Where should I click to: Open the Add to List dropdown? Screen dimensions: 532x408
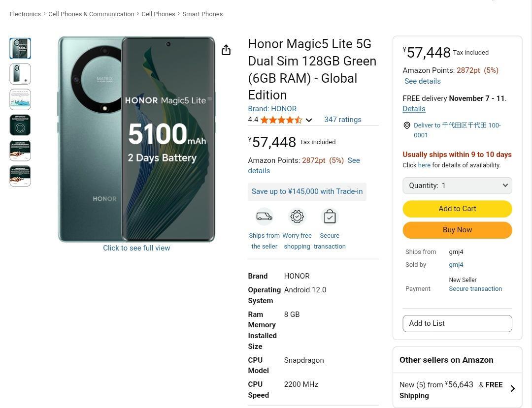coord(457,323)
